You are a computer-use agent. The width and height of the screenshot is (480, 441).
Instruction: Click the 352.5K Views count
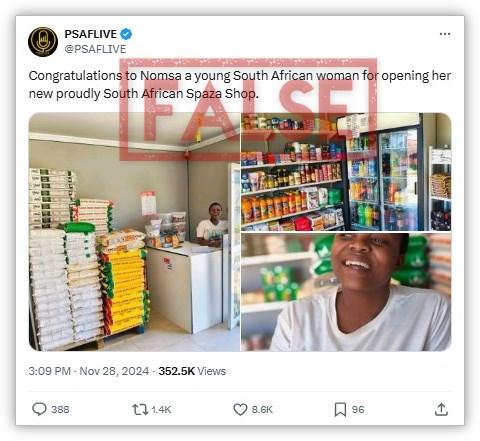click(x=192, y=371)
